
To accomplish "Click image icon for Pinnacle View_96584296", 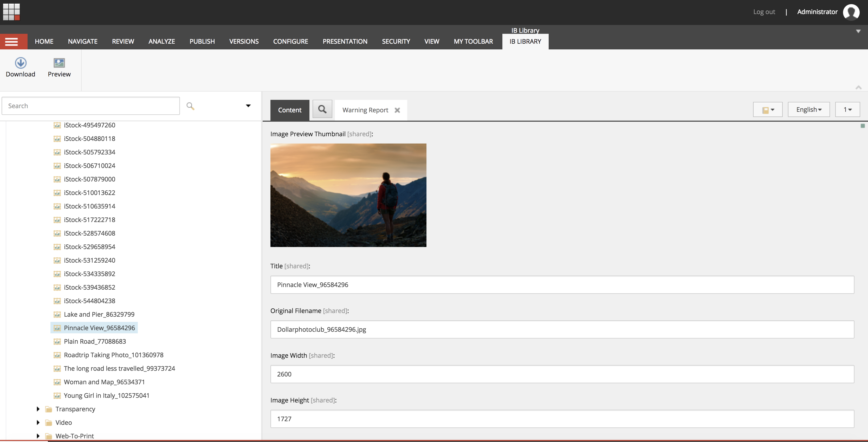I will 57,328.
